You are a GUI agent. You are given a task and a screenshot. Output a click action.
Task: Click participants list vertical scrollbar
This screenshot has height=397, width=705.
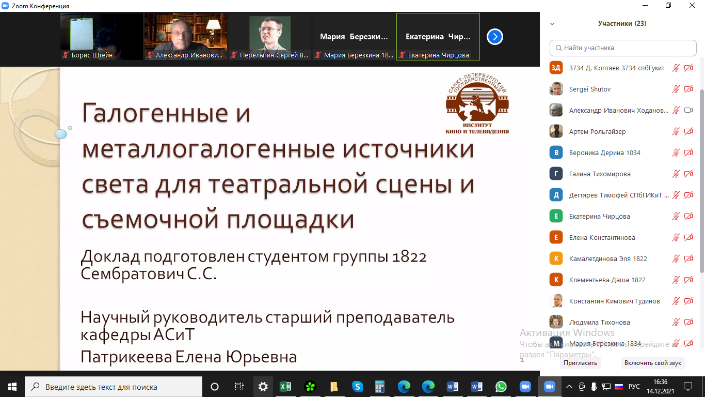click(701, 180)
